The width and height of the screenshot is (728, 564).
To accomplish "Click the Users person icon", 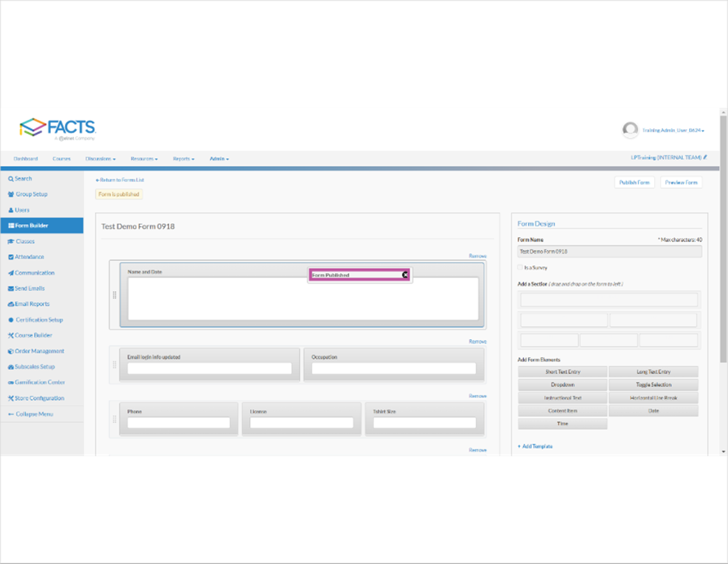I will (x=11, y=210).
